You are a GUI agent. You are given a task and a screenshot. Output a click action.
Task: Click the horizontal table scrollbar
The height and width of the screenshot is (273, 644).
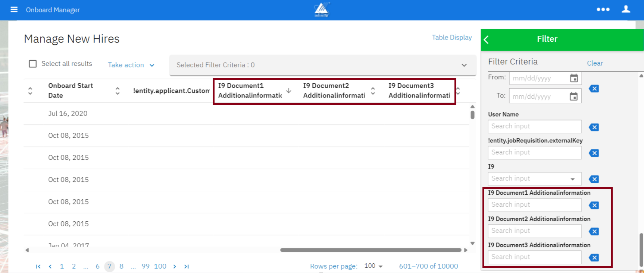point(371,250)
